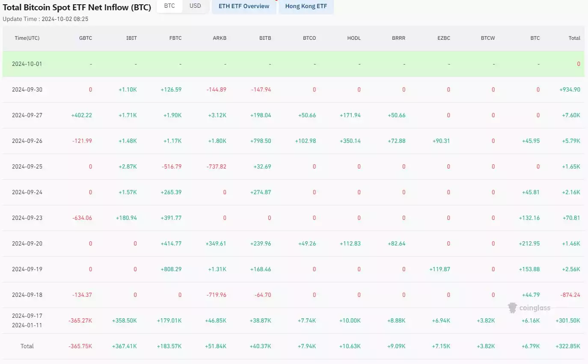
Task: Expand the Time(UTC) column header
Action: click(27, 38)
